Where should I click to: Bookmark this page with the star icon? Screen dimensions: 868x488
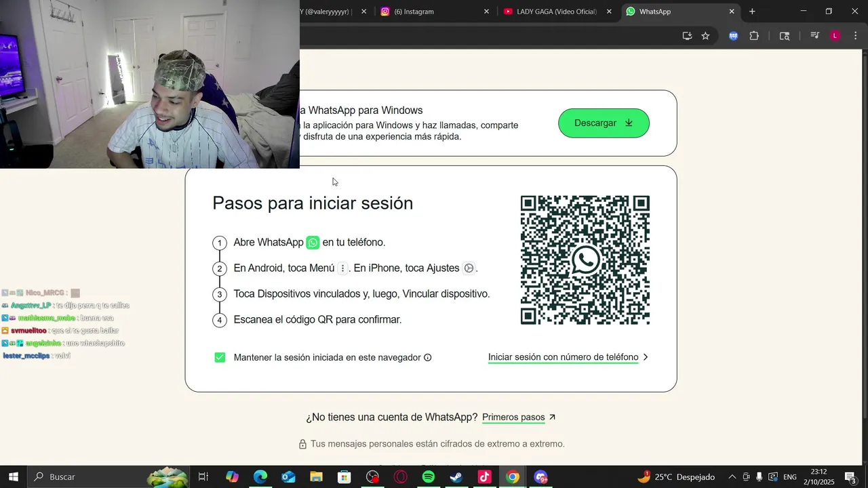[x=705, y=36]
